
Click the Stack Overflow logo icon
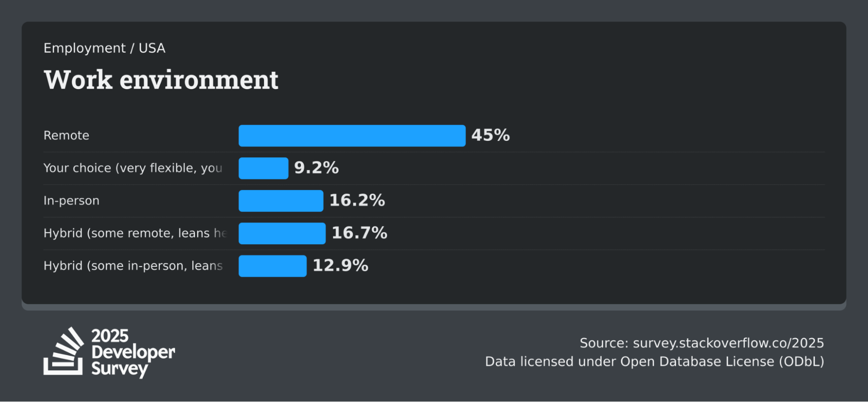click(x=63, y=351)
